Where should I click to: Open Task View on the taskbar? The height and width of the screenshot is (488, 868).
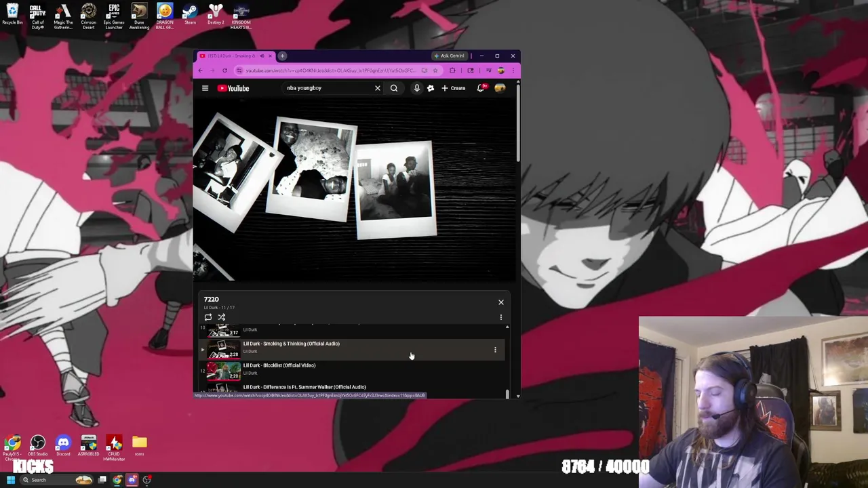(x=102, y=480)
